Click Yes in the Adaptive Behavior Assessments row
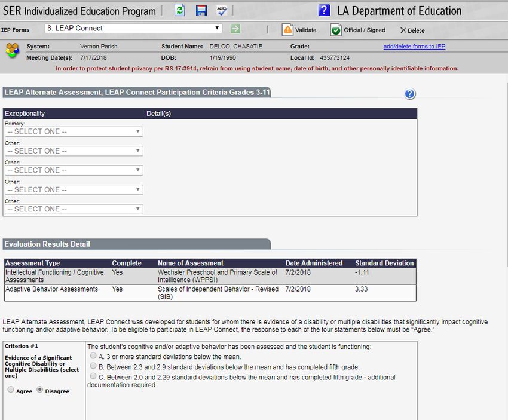Viewport: 508px width, 420px height. tap(117, 289)
